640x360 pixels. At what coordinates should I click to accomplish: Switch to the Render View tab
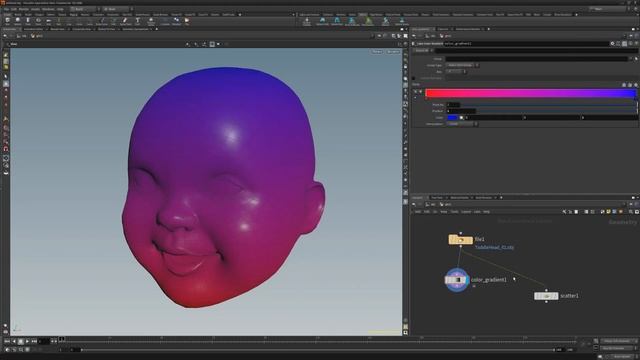tap(57, 29)
